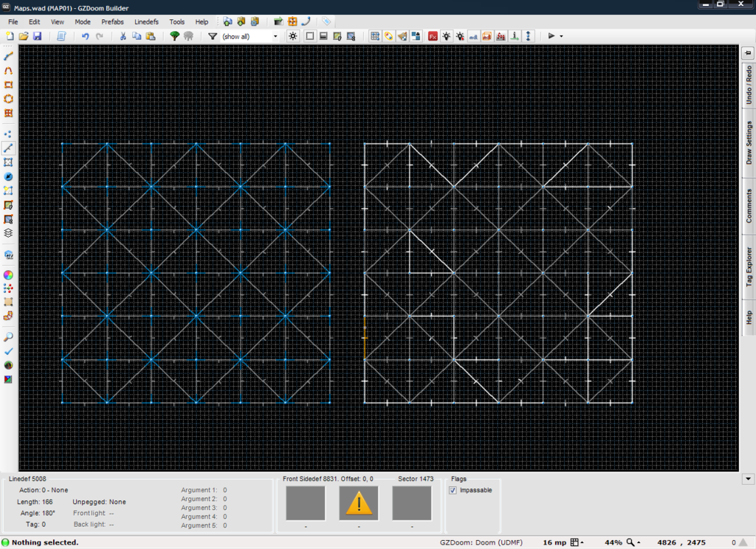Select the Draw Ellipse tool

8,100
